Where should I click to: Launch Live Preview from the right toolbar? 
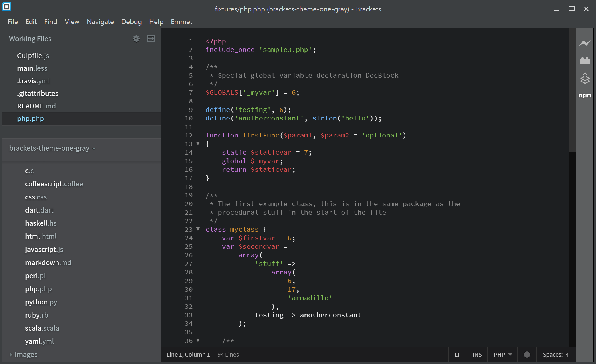tap(585, 43)
